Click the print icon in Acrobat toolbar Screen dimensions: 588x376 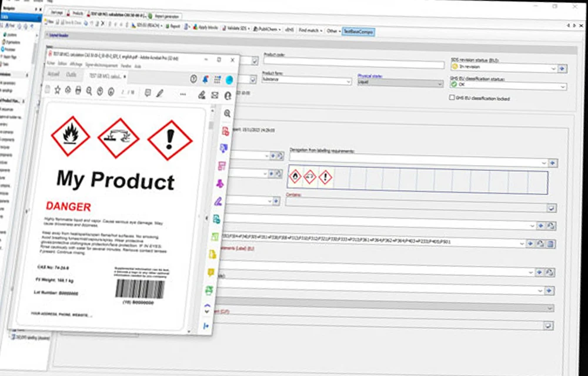click(x=78, y=90)
